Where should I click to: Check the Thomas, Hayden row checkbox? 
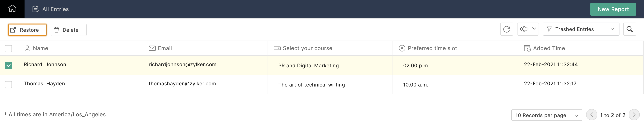point(8,85)
